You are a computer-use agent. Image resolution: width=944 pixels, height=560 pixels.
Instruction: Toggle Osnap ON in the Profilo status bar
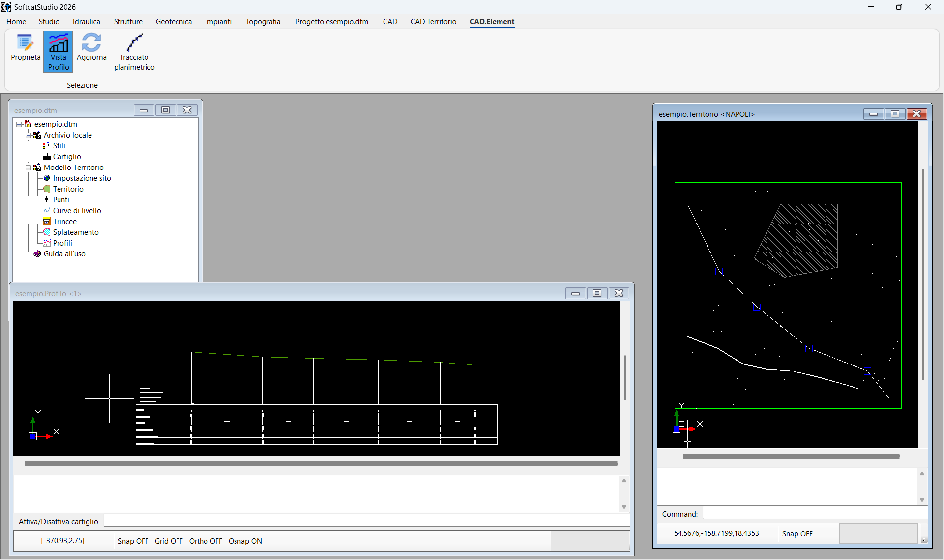point(245,541)
